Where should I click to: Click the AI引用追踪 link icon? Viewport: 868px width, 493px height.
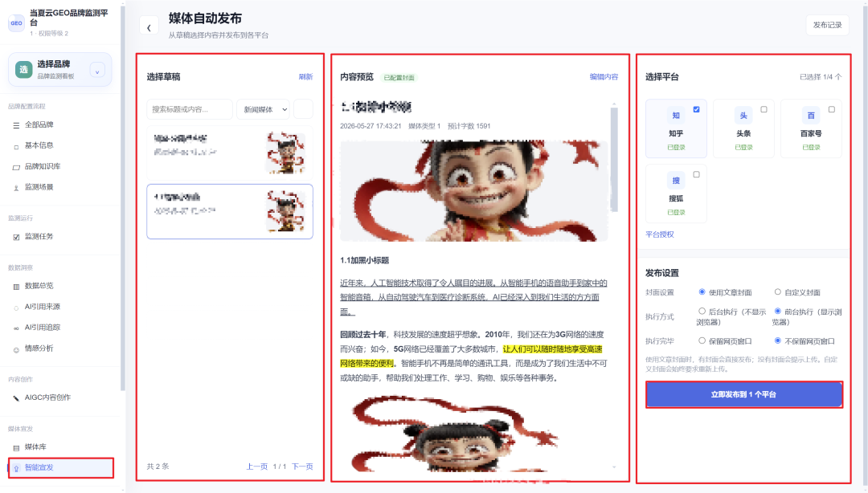coord(16,328)
